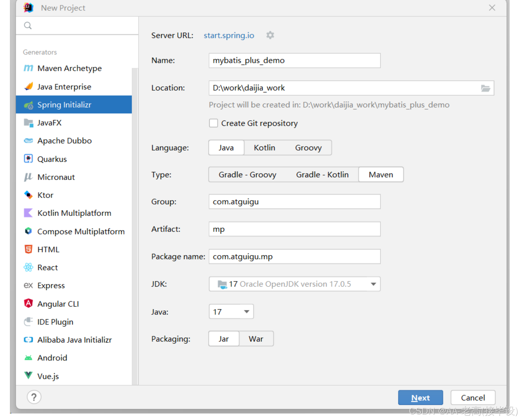Image resolution: width=519 pixels, height=420 pixels.
Task: Click the Next button
Action: click(420, 398)
